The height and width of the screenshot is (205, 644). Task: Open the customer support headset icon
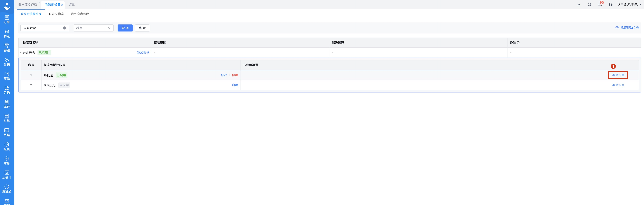(x=611, y=4)
